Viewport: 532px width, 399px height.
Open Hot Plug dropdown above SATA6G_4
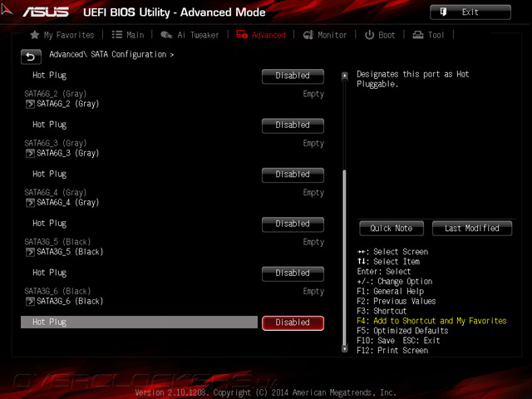tap(293, 175)
